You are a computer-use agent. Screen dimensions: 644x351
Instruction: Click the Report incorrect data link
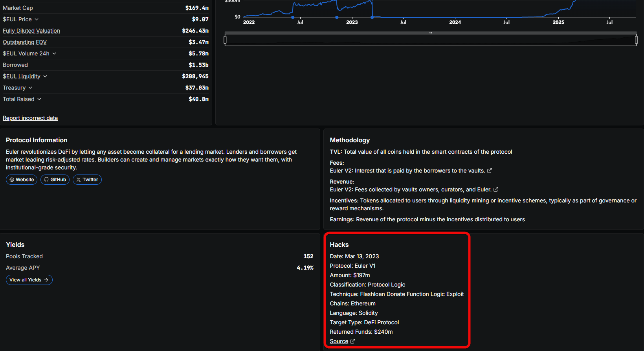tap(30, 118)
